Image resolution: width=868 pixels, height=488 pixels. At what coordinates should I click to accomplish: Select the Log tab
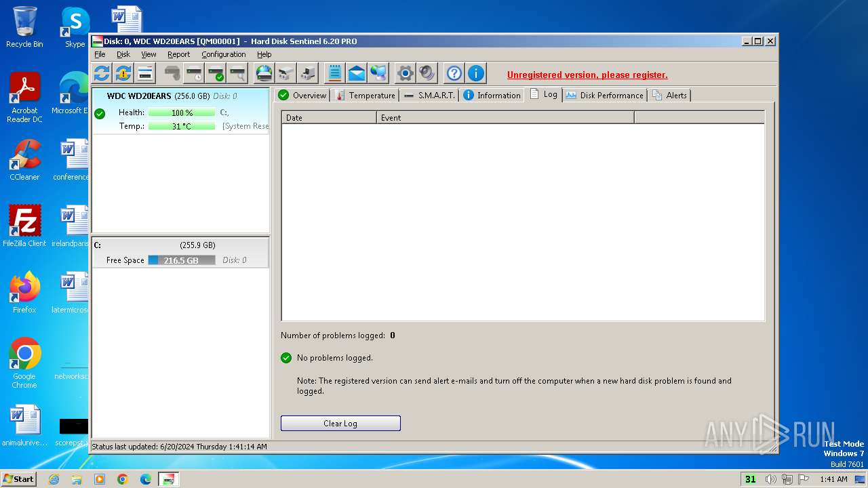[x=543, y=94]
